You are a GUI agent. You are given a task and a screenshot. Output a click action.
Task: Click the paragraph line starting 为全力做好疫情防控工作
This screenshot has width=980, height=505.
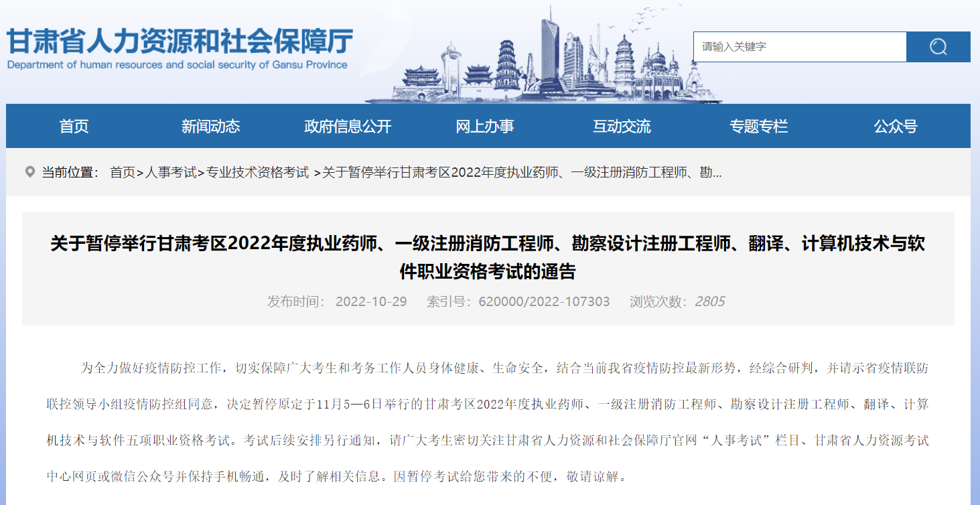click(x=504, y=368)
